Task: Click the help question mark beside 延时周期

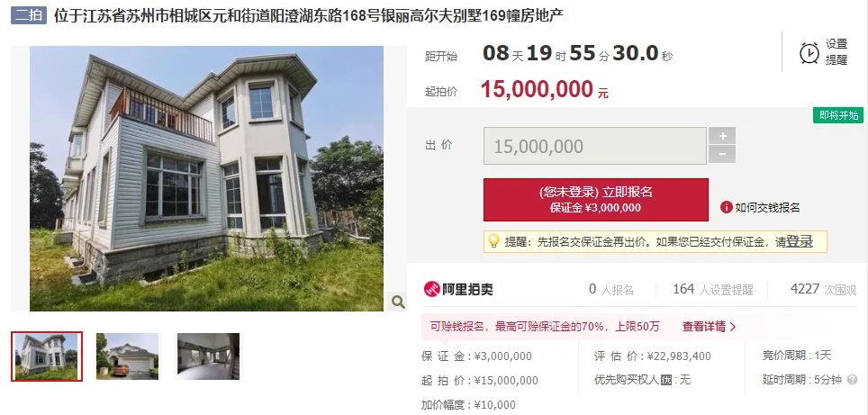Action: [852, 380]
